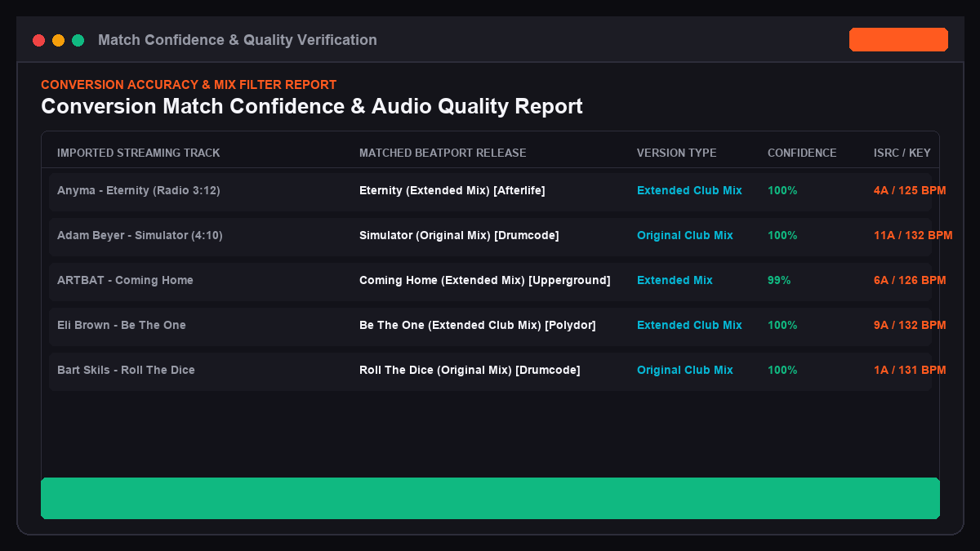
Task: Open Coming Home (Extended Mix) [Upperground] release
Action: tap(485, 280)
